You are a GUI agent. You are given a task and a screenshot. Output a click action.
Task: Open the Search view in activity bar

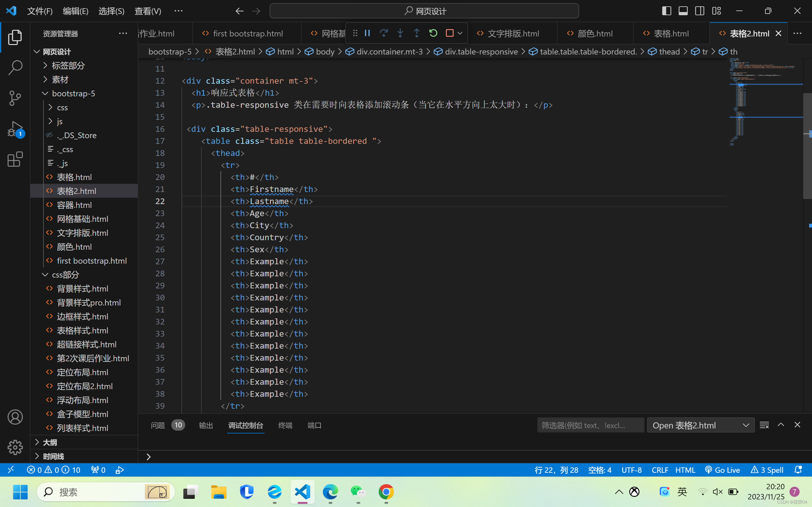pyautogui.click(x=15, y=67)
